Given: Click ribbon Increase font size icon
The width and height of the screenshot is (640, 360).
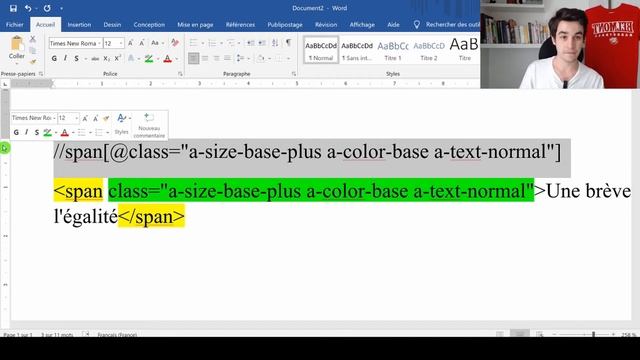Looking at the screenshot, I should point(131,43).
